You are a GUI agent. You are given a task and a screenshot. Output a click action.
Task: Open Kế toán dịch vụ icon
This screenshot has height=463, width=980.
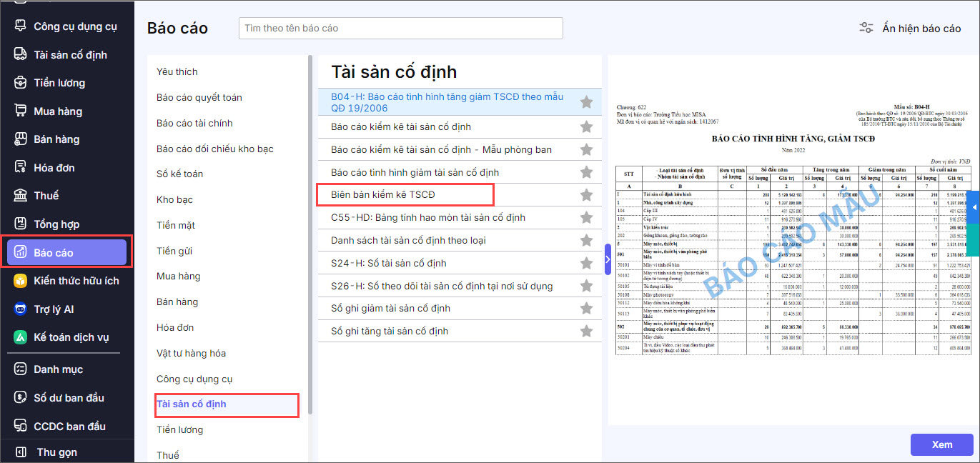(21, 337)
